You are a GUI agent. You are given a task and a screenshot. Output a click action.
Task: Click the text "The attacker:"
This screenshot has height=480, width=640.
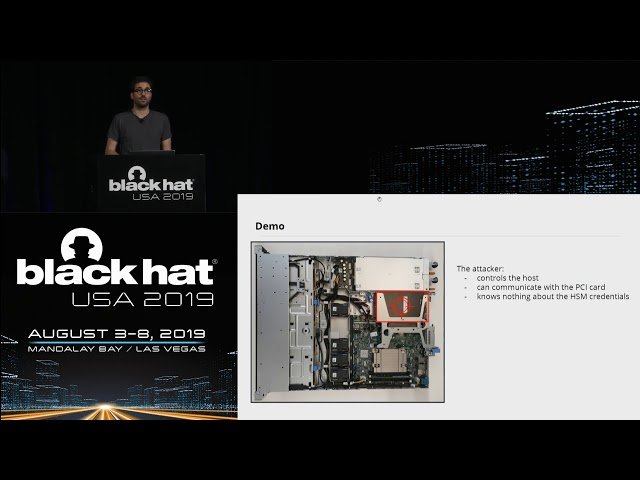pyautogui.click(x=480, y=269)
